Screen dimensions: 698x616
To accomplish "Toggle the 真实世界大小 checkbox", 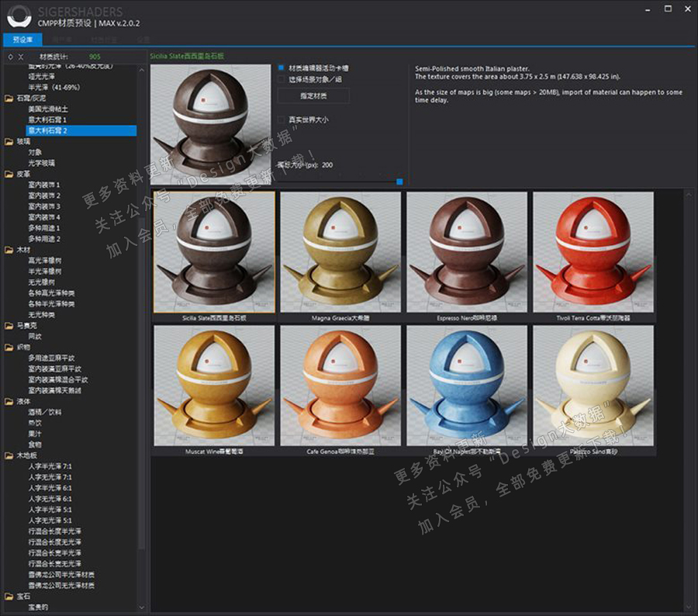I will [282, 120].
